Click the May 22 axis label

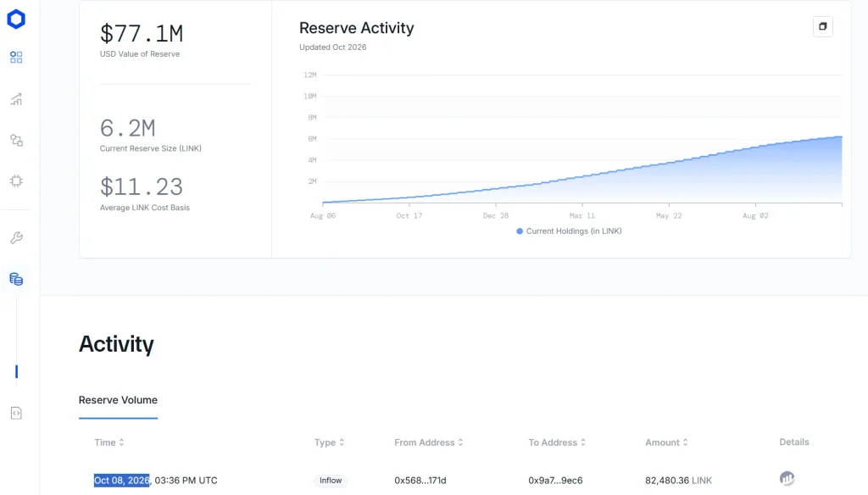(x=669, y=216)
